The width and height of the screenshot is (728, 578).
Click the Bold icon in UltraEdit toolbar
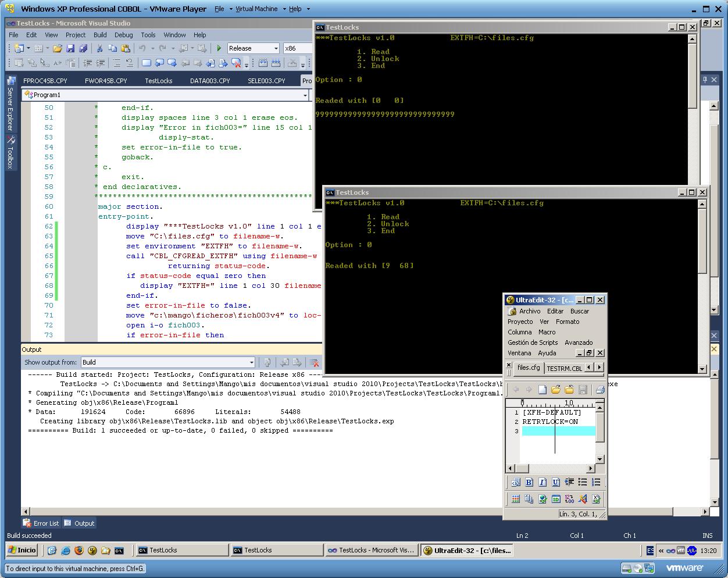click(529, 482)
